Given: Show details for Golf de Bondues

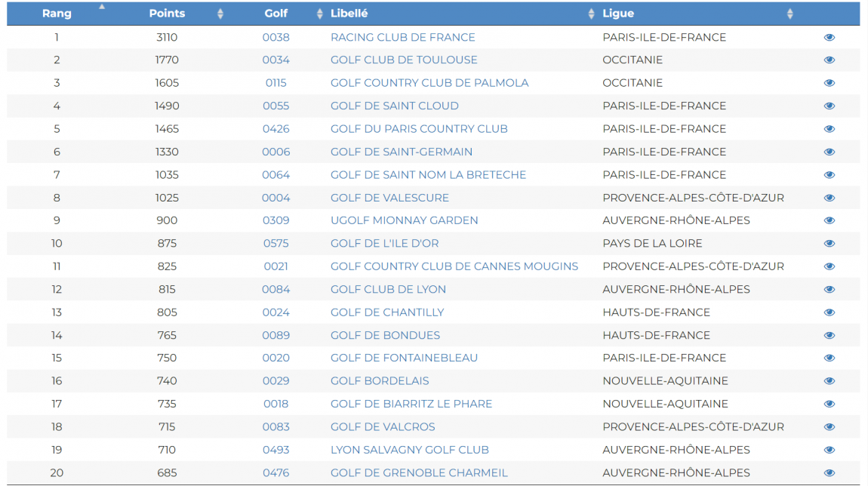Looking at the screenshot, I should coord(829,335).
